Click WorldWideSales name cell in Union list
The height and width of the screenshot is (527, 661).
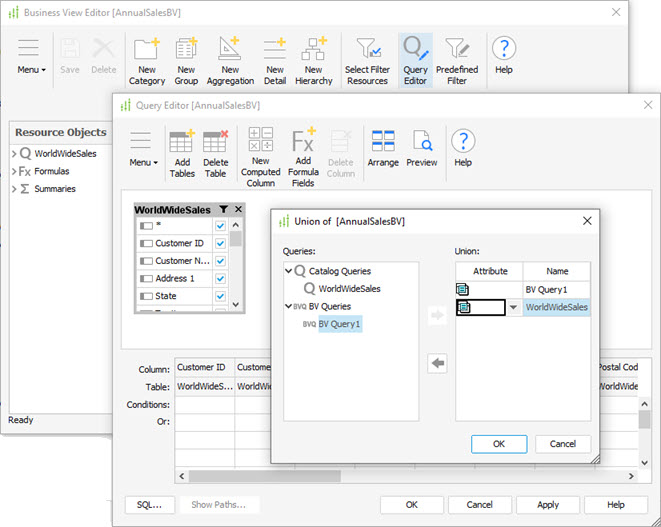tap(556, 307)
